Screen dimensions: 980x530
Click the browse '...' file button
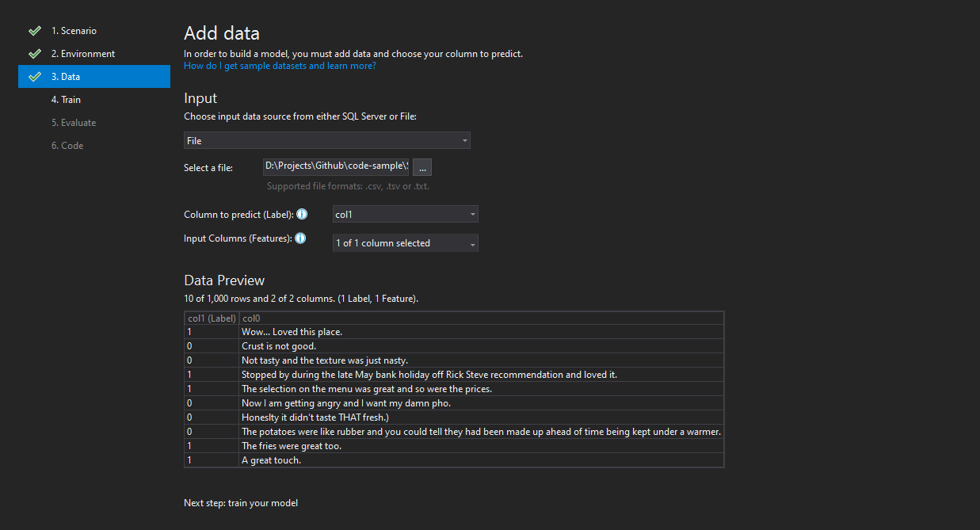coord(422,167)
